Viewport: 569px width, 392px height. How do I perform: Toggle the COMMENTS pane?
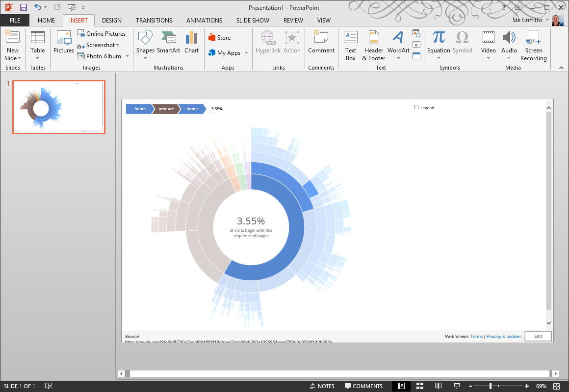click(x=364, y=386)
